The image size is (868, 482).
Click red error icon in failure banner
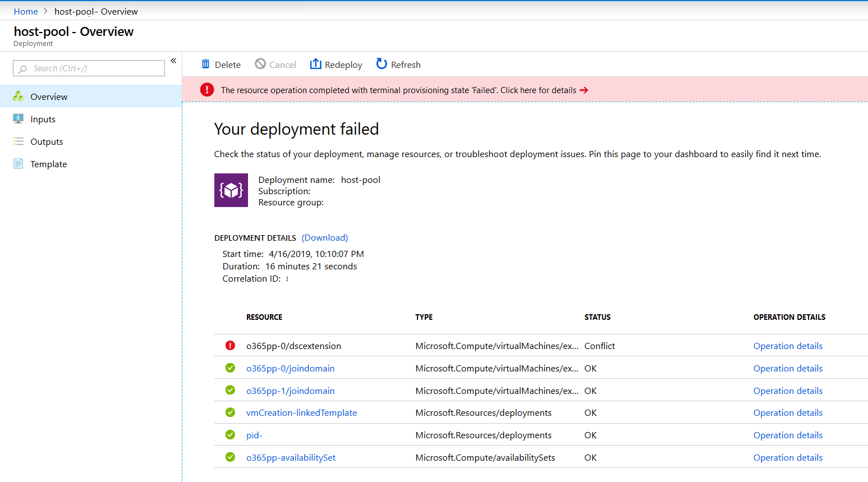coord(207,90)
